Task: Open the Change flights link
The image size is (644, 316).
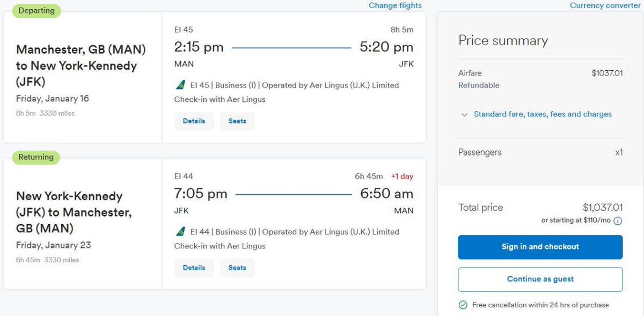Action: click(x=395, y=5)
